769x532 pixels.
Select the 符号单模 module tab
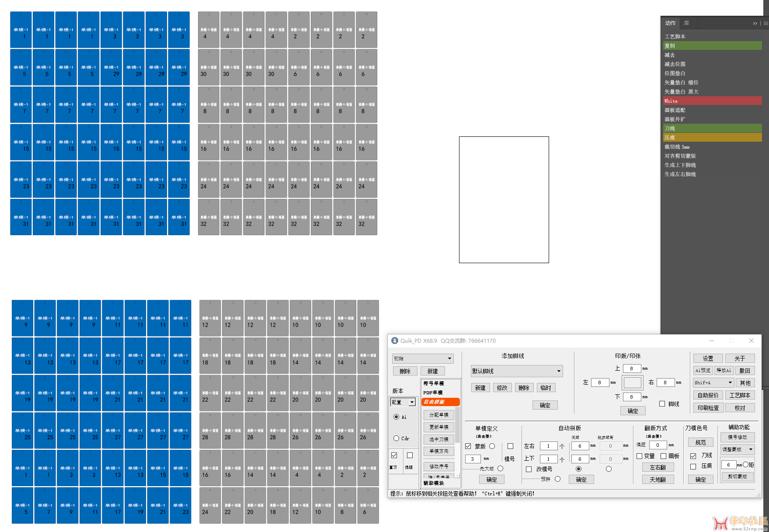coord(434,383)
